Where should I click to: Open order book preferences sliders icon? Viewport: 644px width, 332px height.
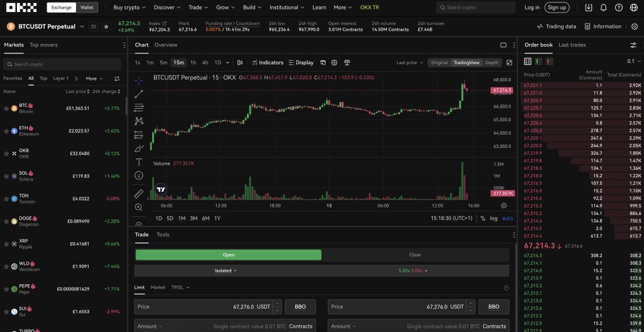tap(633, 45)
